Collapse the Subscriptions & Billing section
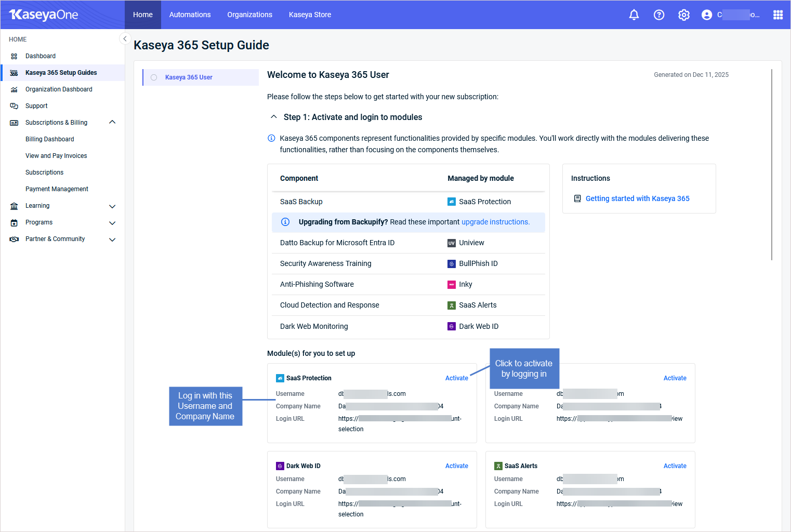The image size is (791, 532). (112, 122)
